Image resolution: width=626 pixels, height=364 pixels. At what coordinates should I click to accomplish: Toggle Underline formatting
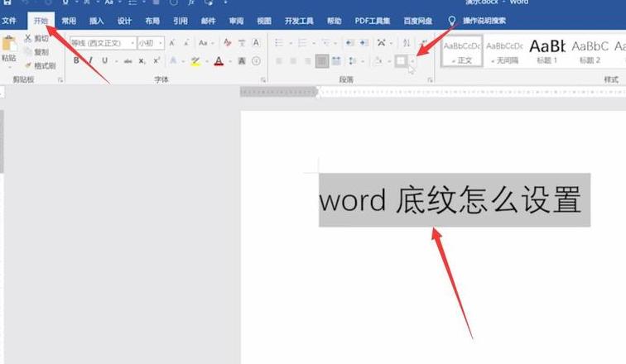[104, 60]
